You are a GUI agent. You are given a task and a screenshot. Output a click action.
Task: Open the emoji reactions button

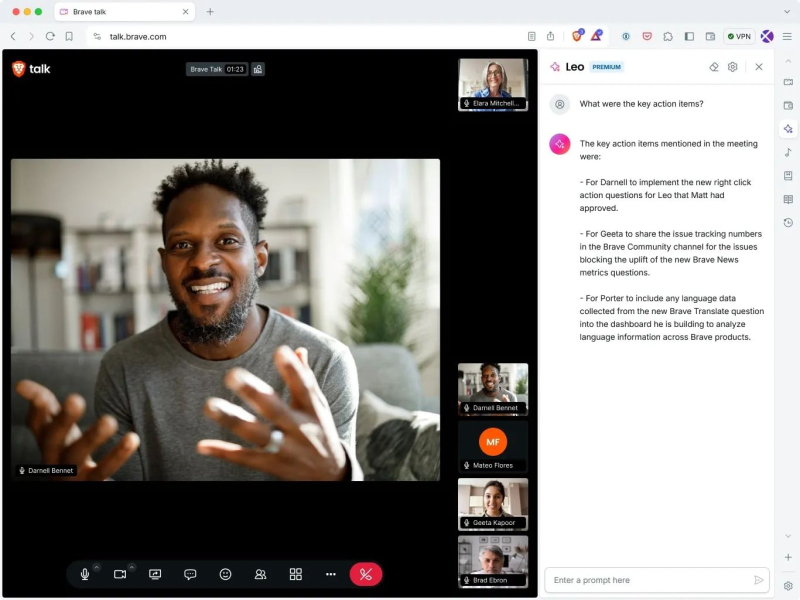coord(225,574)
